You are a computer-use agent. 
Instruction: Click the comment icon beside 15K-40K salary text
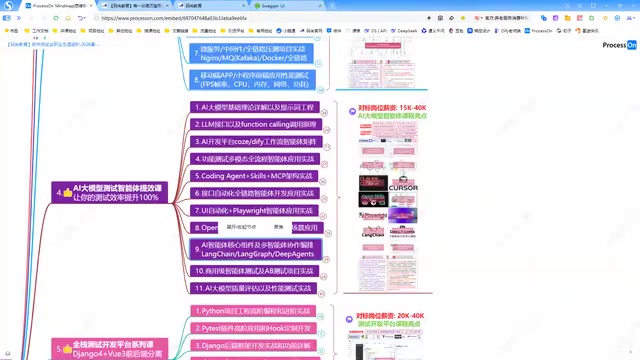click(352, 111)
